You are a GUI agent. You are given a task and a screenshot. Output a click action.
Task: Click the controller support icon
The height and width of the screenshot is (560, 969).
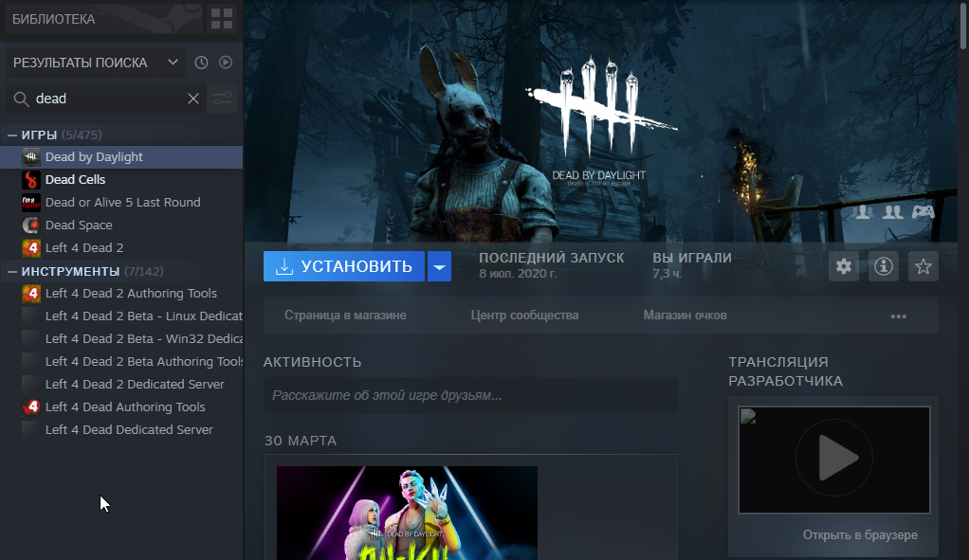point(923,212)
